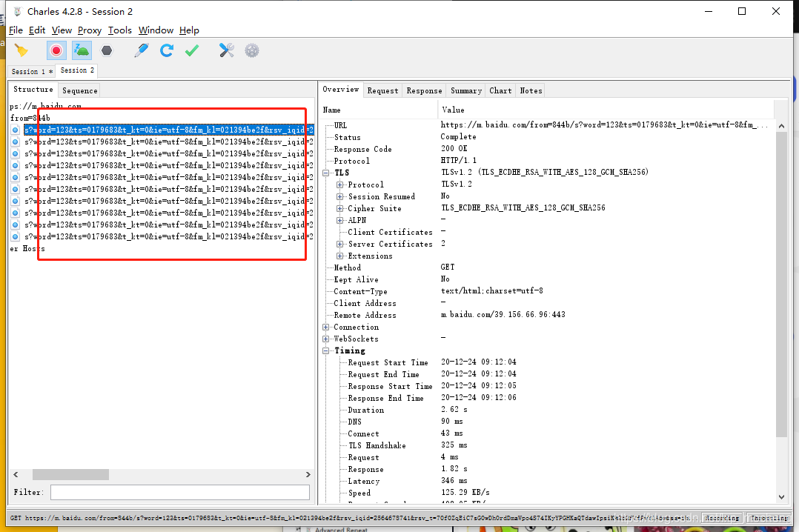Image resolution: width=799 pixels, height=532 pixels.
Task: Select the Remote Address value
Action: [503, 314]
